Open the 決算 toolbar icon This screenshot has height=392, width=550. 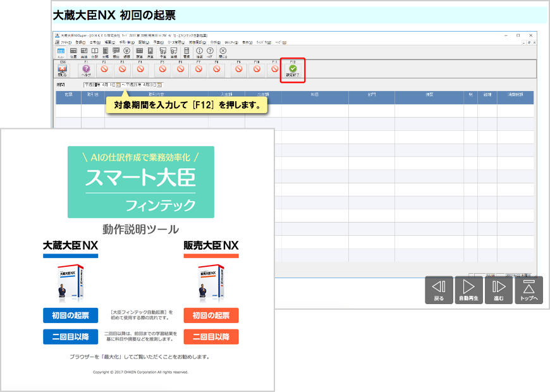pyautogui.click(x=150, y=52)
